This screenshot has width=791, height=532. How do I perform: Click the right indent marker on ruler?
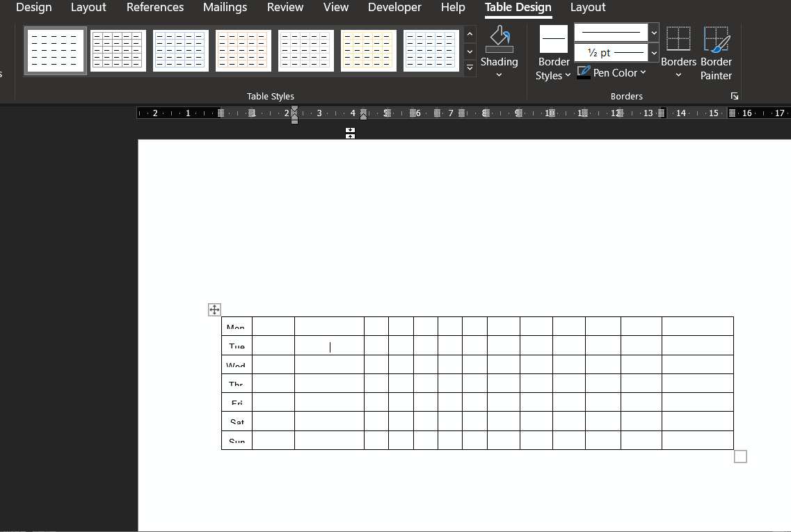[363, 116]
